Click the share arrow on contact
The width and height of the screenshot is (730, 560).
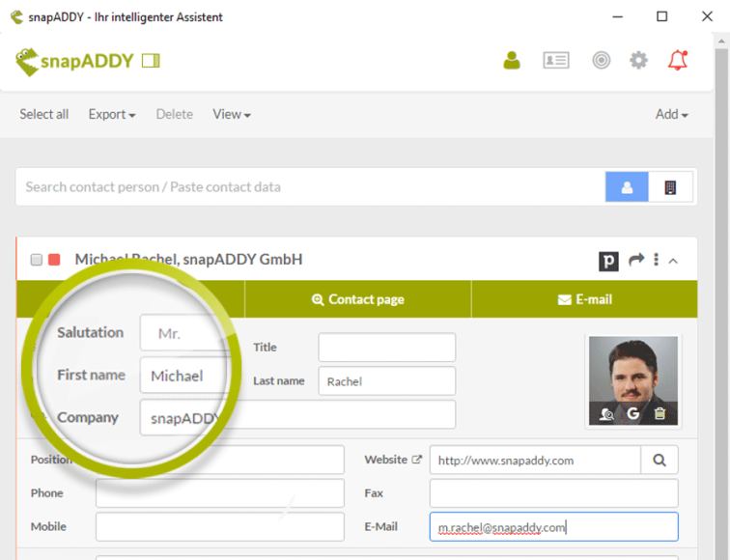point(635,260)
